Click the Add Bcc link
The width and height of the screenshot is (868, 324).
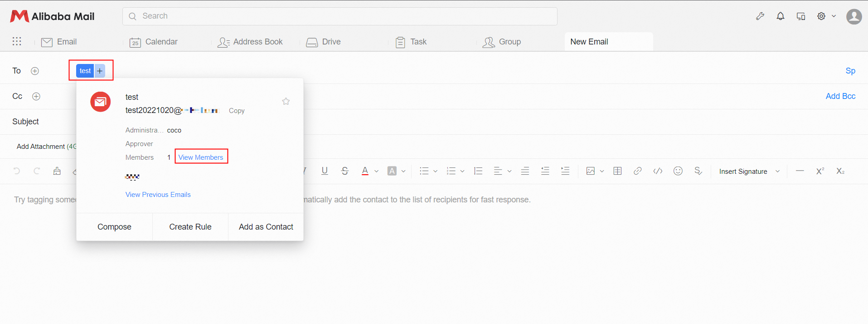[x=840, y=96]
